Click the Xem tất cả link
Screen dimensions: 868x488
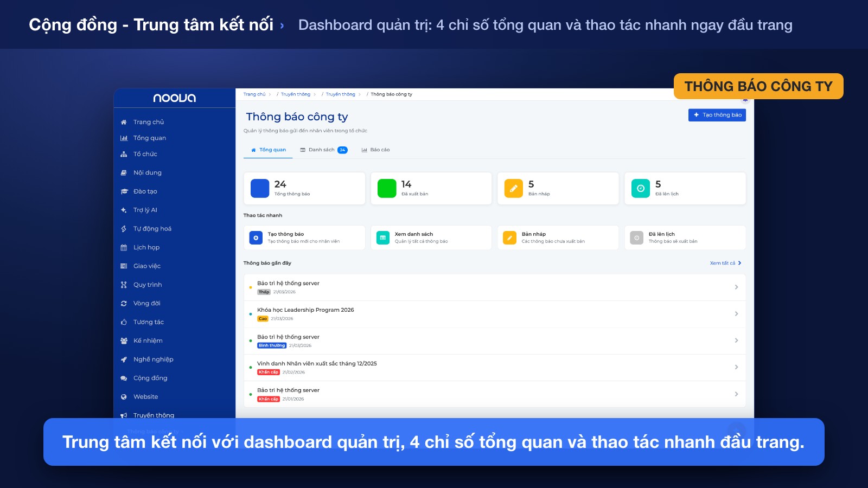(725, 263)
